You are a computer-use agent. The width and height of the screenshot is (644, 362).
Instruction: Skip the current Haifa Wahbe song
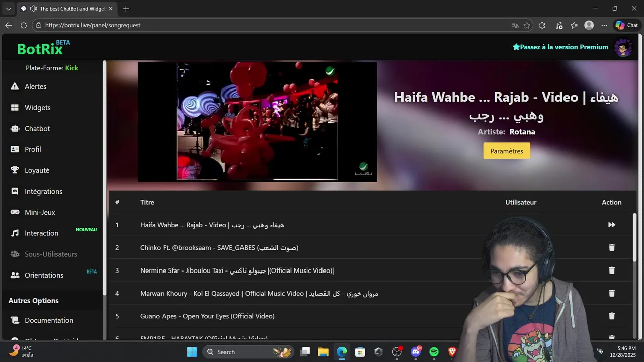pyautogui.click(x=612, y=225)
